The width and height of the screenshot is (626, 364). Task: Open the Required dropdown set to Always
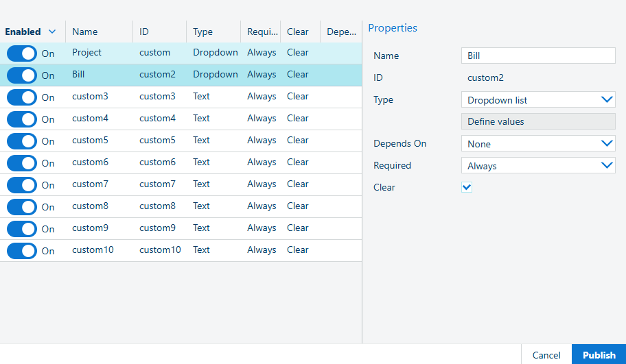click(x=538, y=166)
